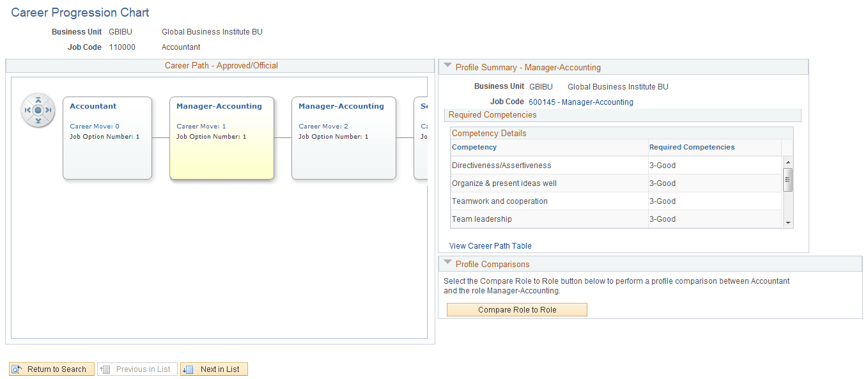Click the competency list scroll down arrow
Screen dimensions: 868x379
coord(789,223)
